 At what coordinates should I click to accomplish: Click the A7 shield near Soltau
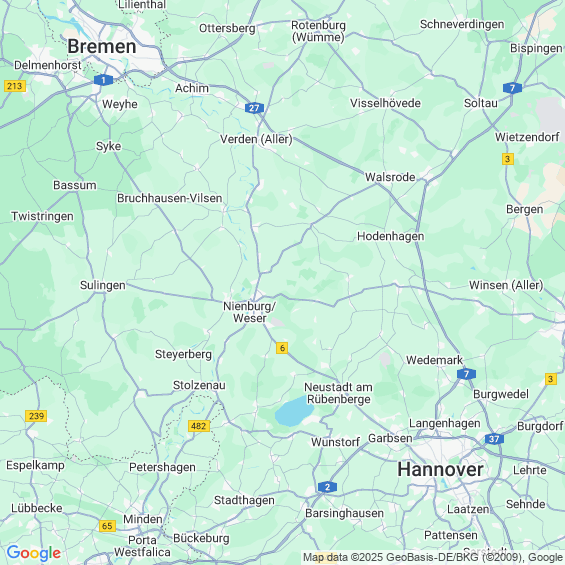pyautogui.click(x=512, y=88)
